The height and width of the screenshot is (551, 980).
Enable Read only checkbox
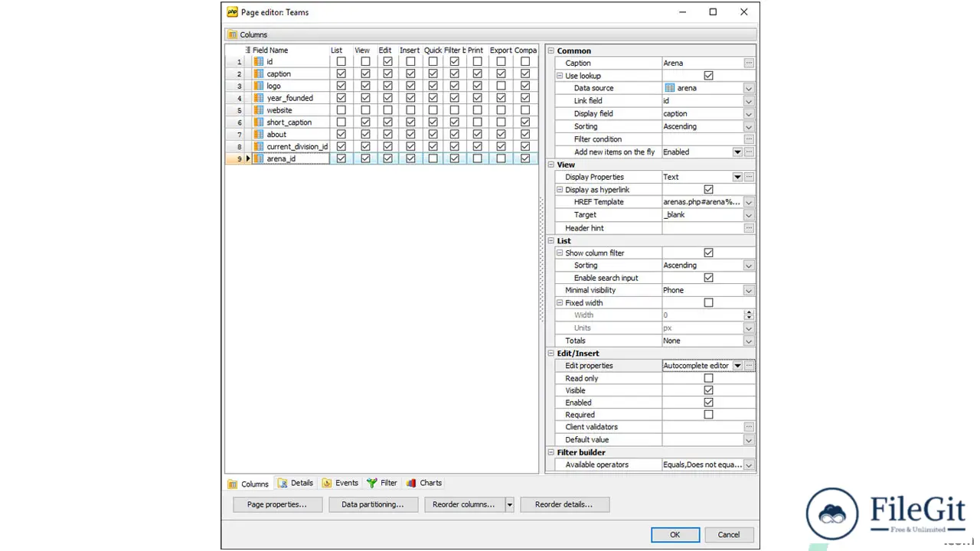pos(708,378)
